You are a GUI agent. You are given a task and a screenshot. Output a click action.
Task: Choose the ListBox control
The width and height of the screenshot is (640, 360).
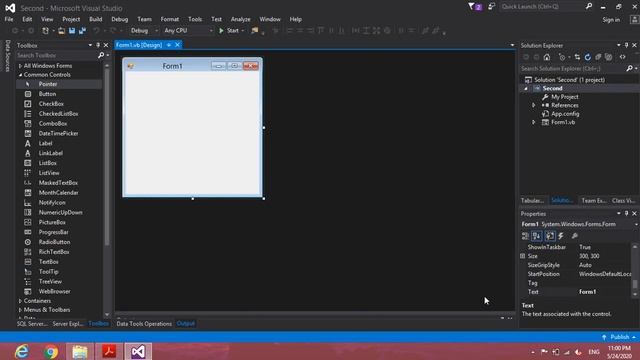pyautogui.click(x=47, y=163)
